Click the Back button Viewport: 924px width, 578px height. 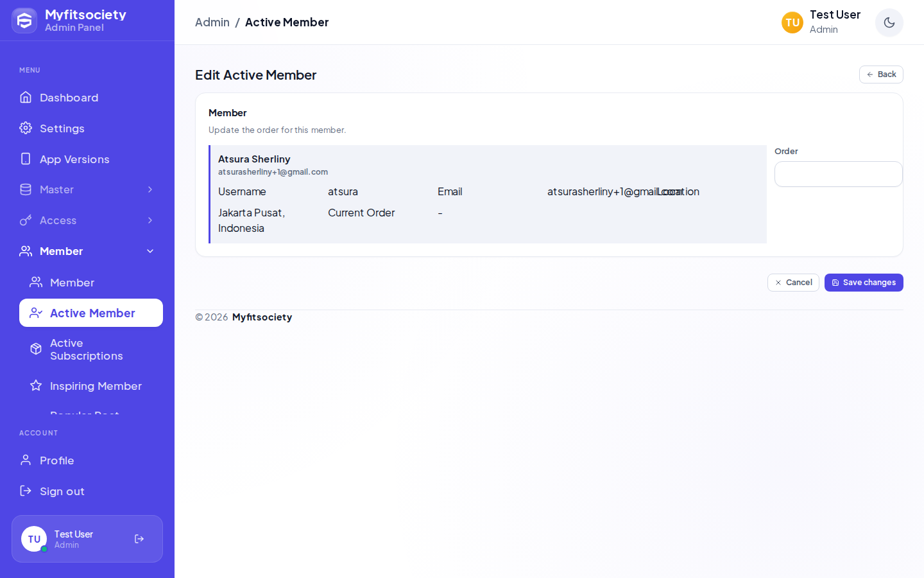pyautogui.click(x=881, y=74)
